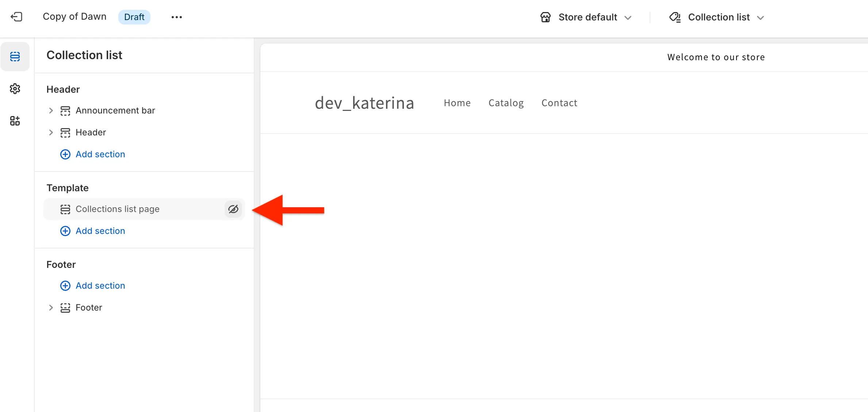Open Theme settings gear icon

(x=15, y=89)
